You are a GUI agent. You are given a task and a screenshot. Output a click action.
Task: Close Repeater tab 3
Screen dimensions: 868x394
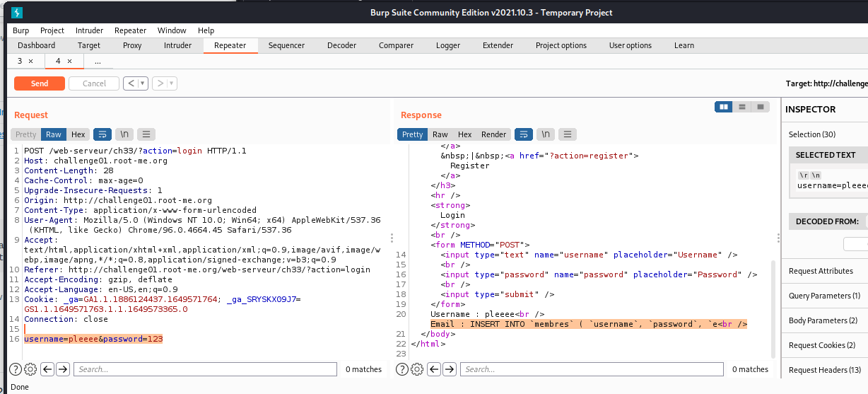click(30, 62)
